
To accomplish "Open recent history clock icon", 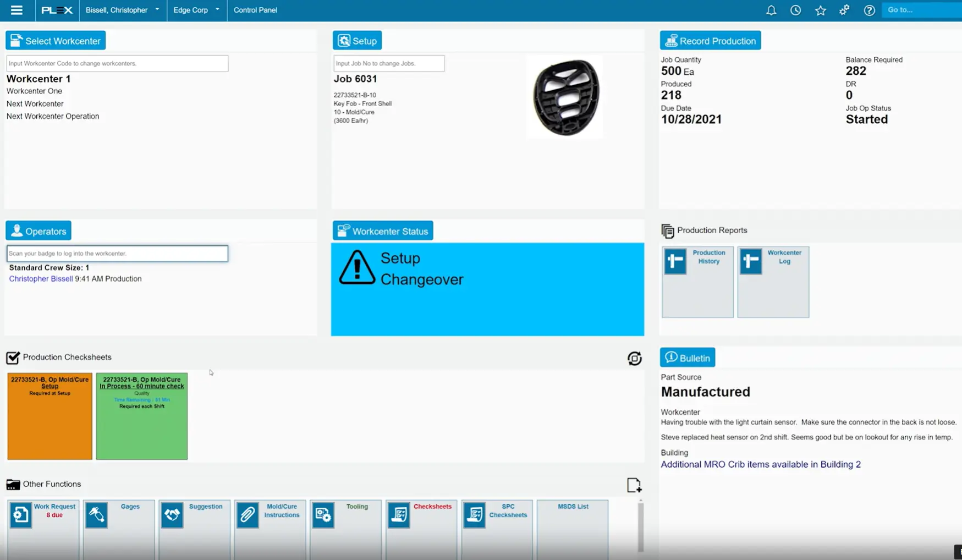I will click(795, 10).
